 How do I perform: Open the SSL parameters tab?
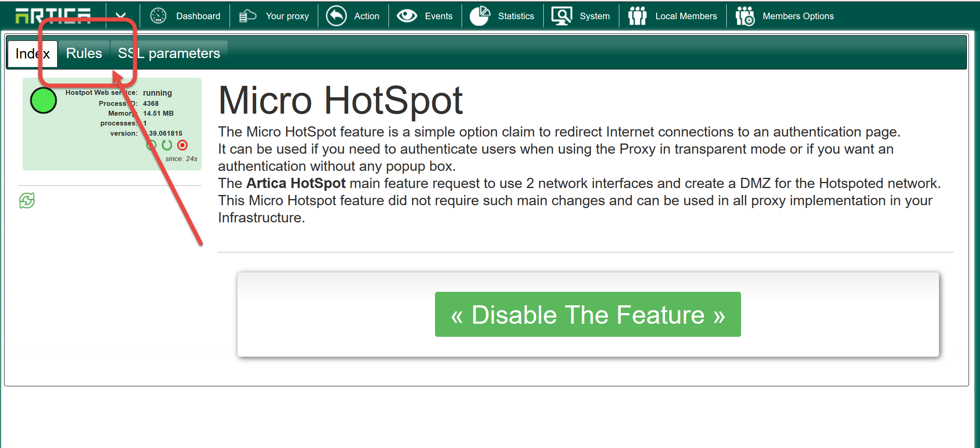coord(169,54)
